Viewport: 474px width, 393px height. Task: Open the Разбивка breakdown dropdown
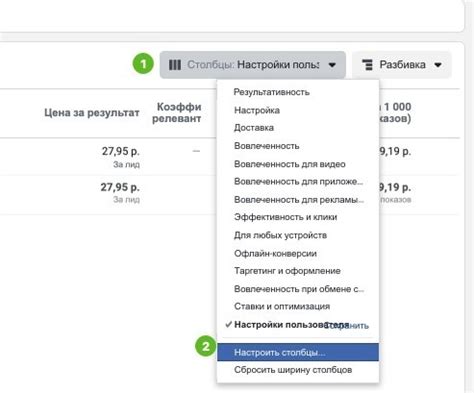click(x=402, y=65)
